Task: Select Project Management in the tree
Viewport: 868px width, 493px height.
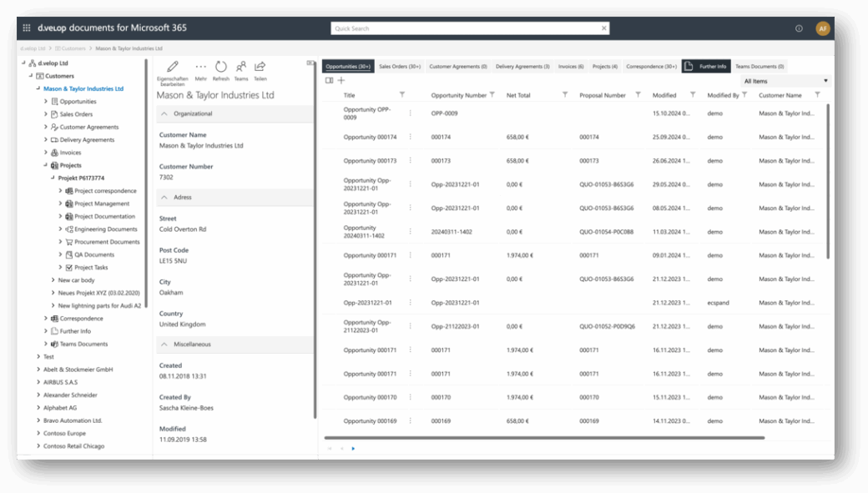Action: click(102, 204)
